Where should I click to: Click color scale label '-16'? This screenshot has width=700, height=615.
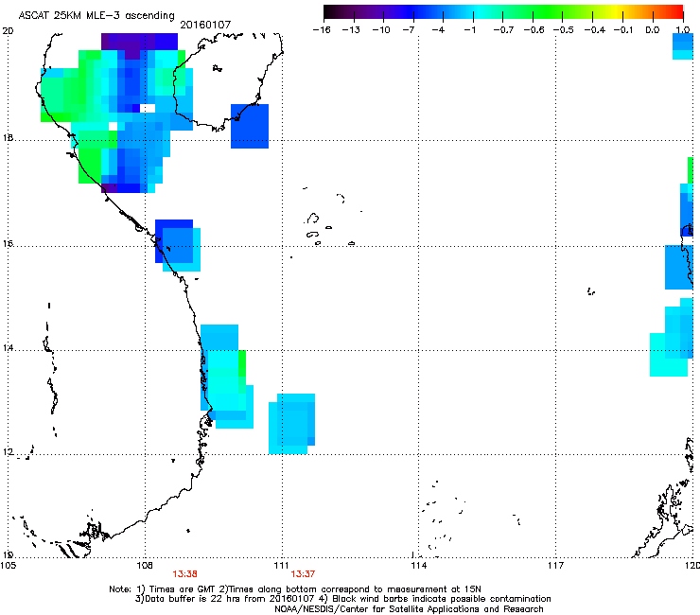[322, 30]
